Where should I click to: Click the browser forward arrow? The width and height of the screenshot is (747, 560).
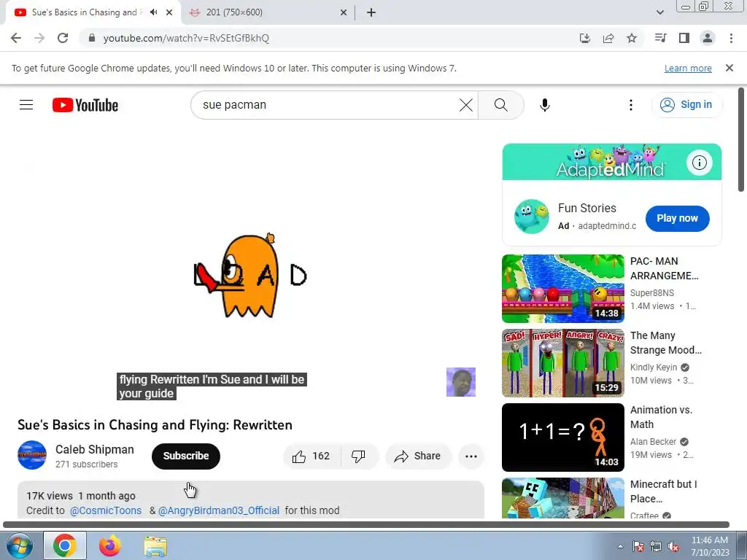click(39, 38)
